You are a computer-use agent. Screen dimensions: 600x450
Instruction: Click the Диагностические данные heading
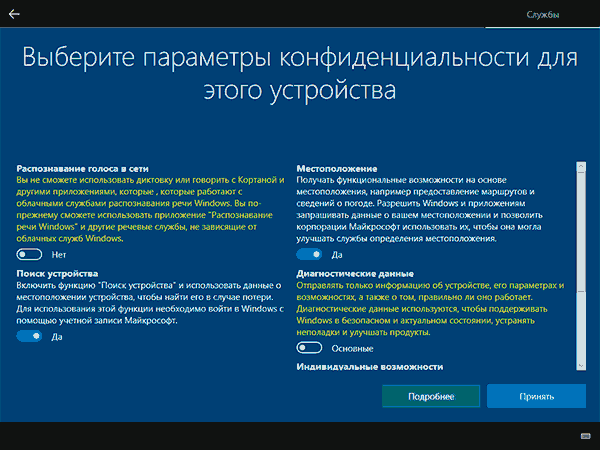(x=356, y=273)
